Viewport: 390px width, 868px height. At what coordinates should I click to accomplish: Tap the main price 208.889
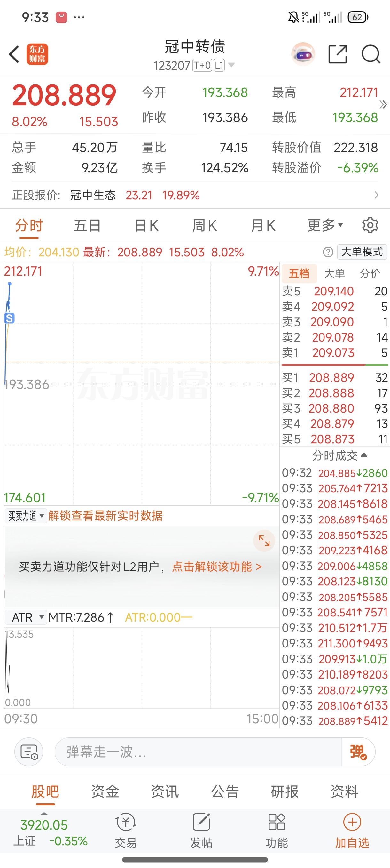64,95
